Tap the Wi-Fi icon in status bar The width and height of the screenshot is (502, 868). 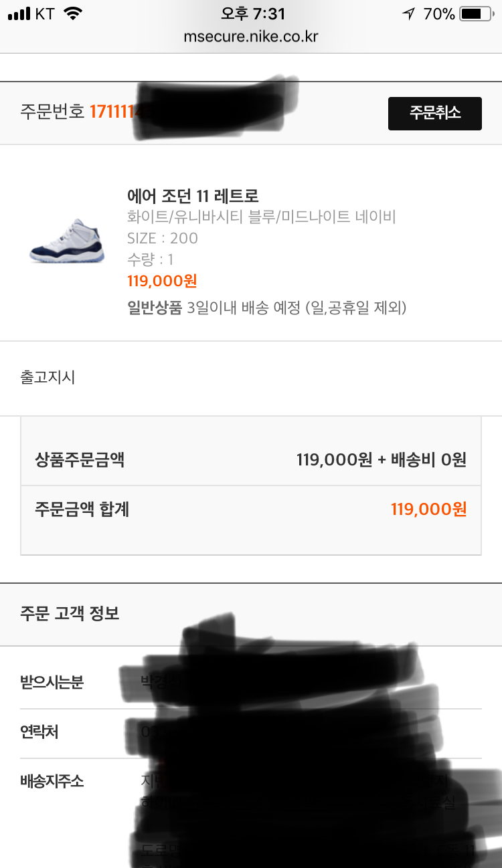point(73,14)
